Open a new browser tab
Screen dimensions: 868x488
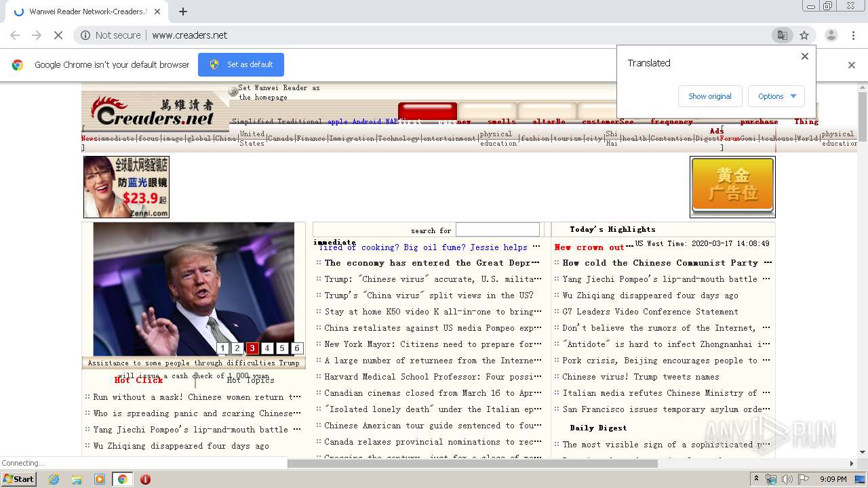point(183,12)
